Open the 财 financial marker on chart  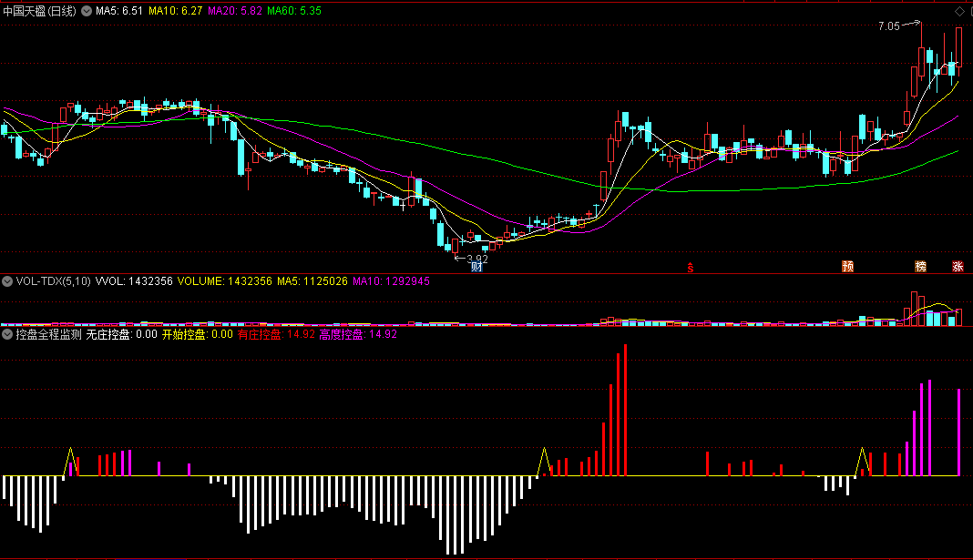[x=476, y=268]
